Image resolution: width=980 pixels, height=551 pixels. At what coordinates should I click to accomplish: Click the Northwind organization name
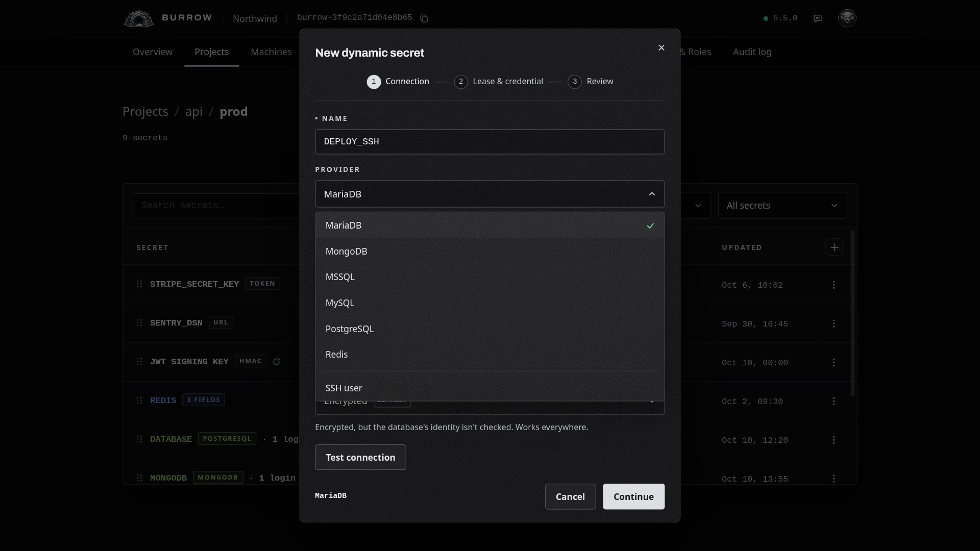[255, 18]
